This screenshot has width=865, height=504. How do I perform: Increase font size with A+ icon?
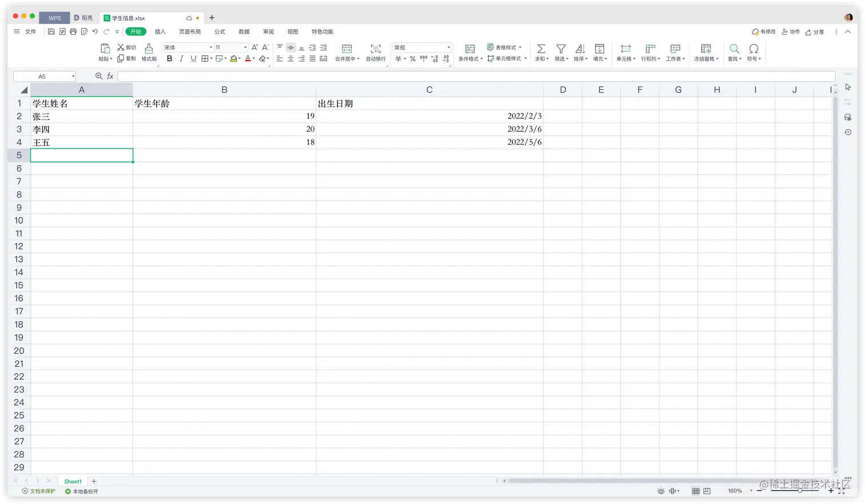pos(255,47)
